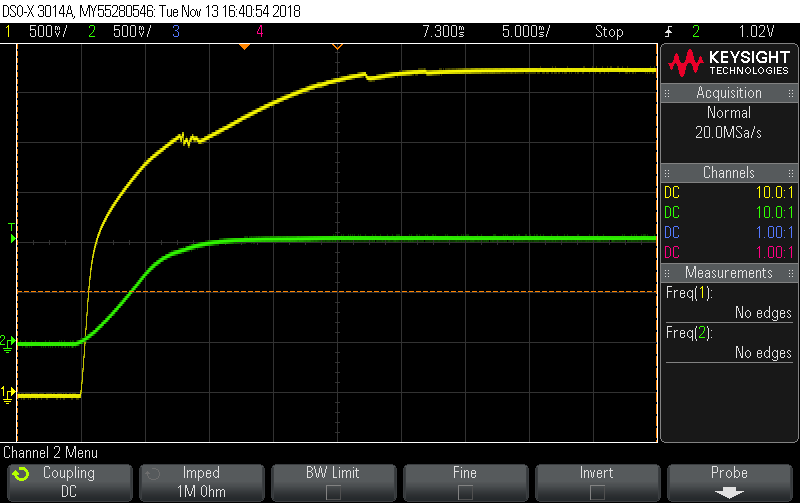Screen dimensions: 800x503
Task: Click the Invert softkey label
Action: (596, 473)
